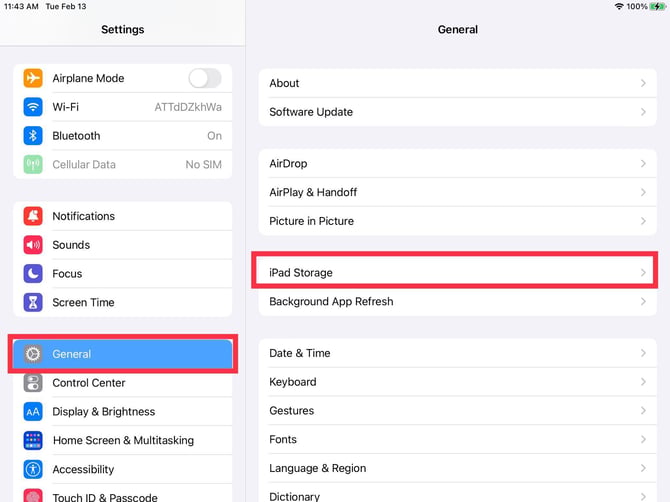Tap the orange Airplane Mode icon

point(33,78)
